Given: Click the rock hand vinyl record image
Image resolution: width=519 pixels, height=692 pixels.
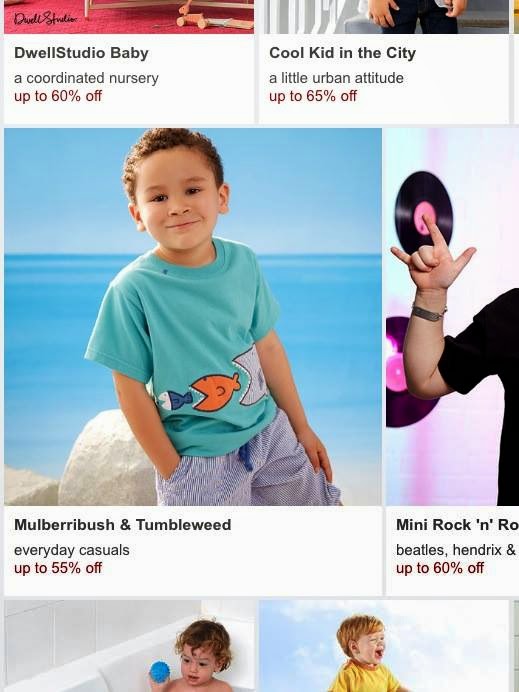Looking at the screenshot, I should coord(452,316).
